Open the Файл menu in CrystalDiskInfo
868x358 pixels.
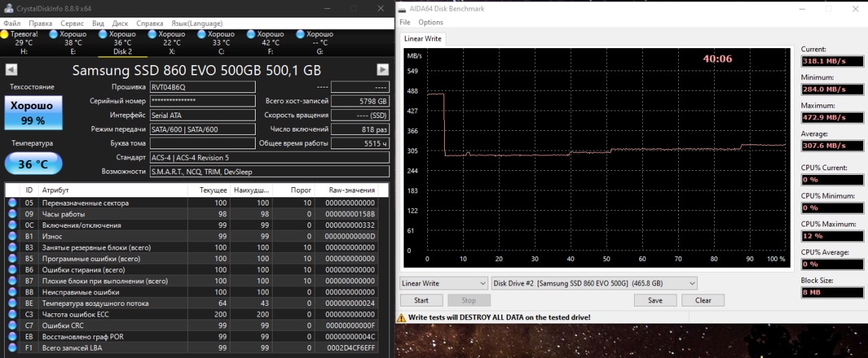click(x=12, y=23)
